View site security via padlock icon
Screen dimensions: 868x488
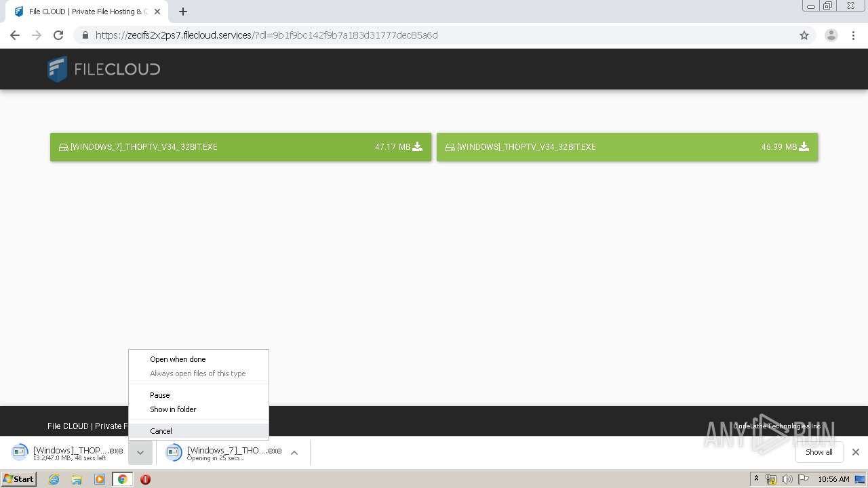click(x=85, y=35)
